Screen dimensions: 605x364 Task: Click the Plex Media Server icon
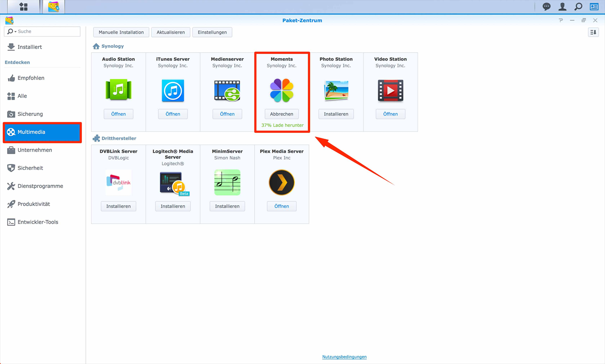[x=282, y=182]
